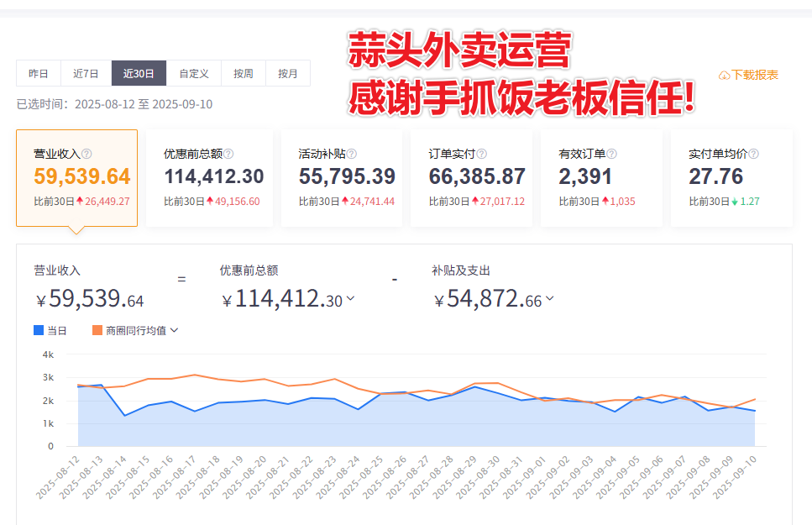Expand the ¥114,412.30 优惠前总额 breakdown chevron
Image resolution: width=812 pixels, height=525 pixels.
tap(351, 298)
